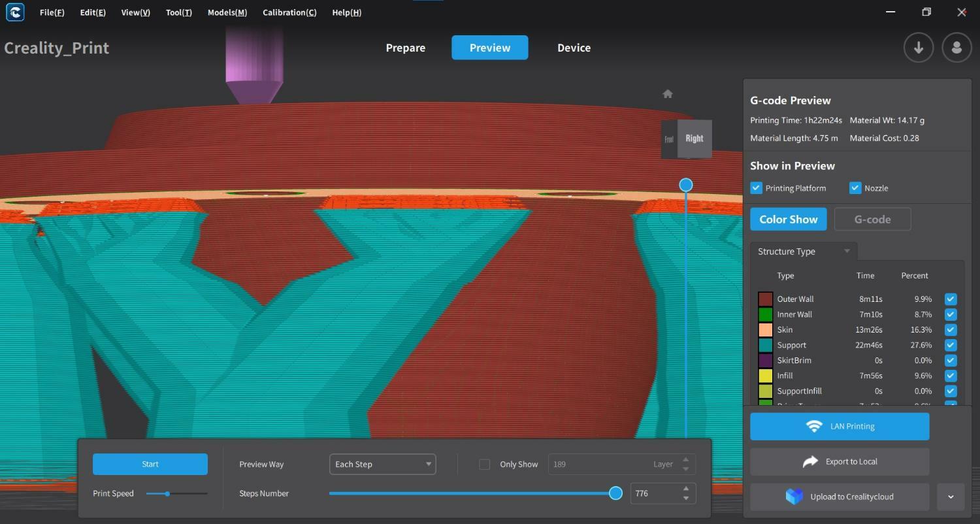Click the Printing Time 1h22m24s text
Screen dimensions: 980x524
[796, 120]
